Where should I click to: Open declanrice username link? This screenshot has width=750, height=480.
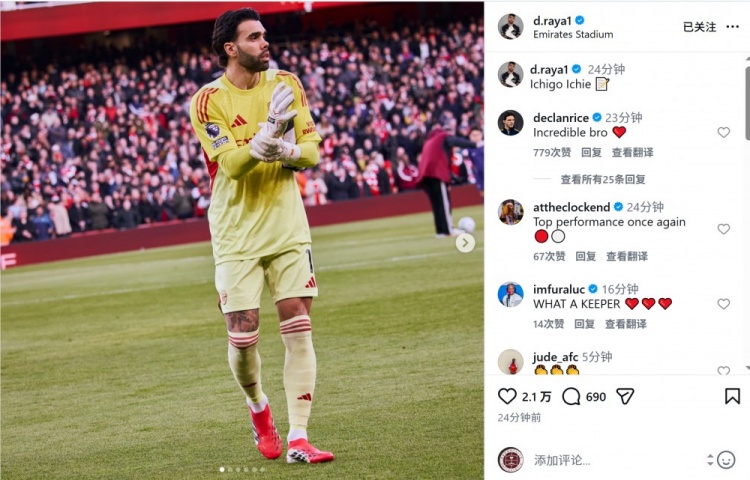[561, 118]
